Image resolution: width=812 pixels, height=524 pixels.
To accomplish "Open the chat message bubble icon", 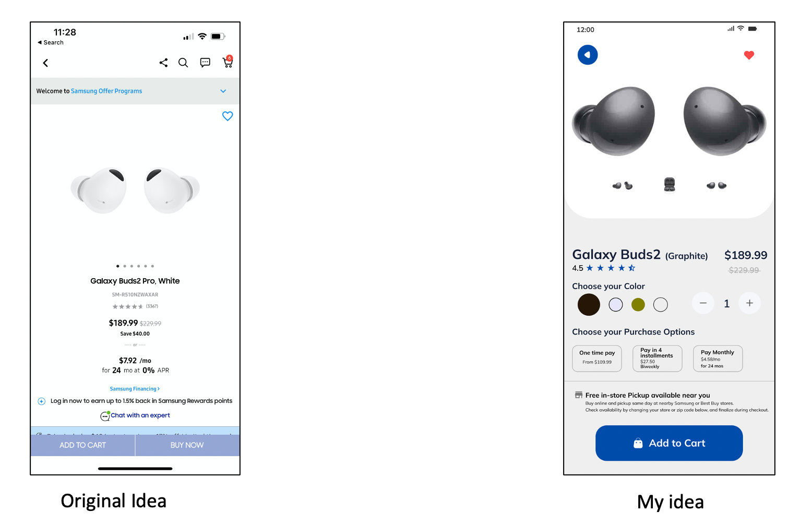I will tap(205, 63).
